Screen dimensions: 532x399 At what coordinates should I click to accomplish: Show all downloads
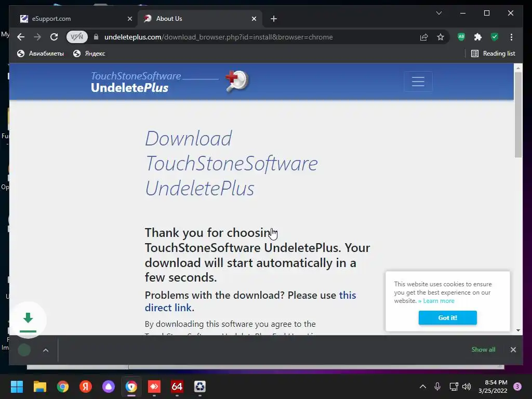coord(483,350)
